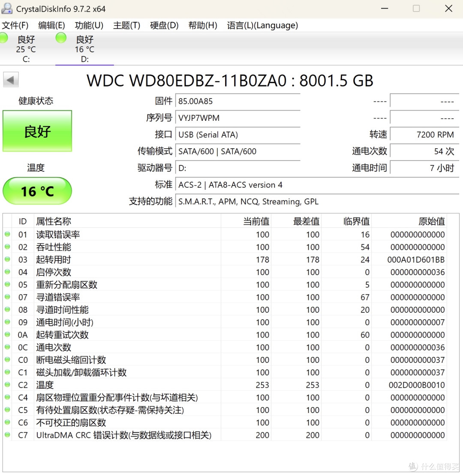
Task: Click the rotation rate value 7200 RPM
Action: point(424,135)
